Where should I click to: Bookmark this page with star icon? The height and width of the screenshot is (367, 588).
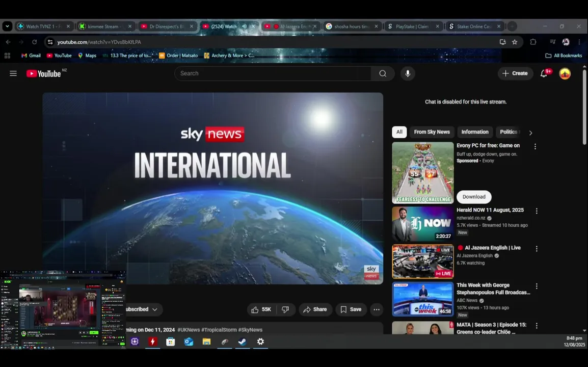[x=515, y=42]
